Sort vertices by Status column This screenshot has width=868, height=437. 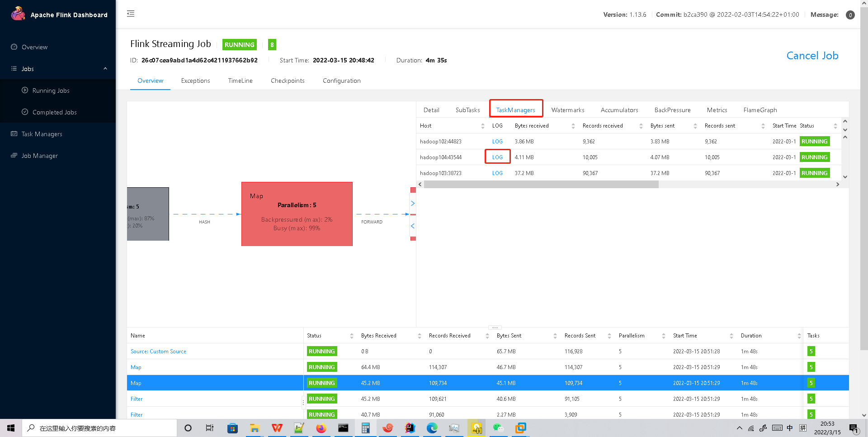(x=351, y=336)
